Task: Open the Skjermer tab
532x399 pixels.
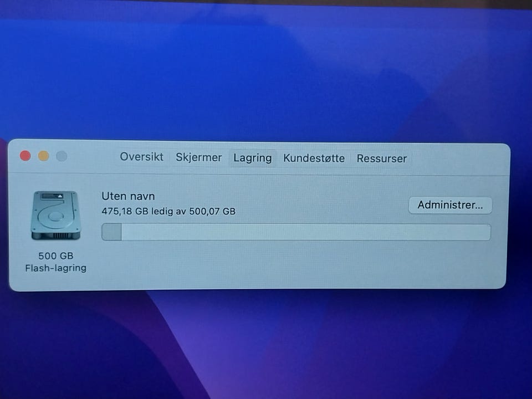Action: click(x=199, y=157)
